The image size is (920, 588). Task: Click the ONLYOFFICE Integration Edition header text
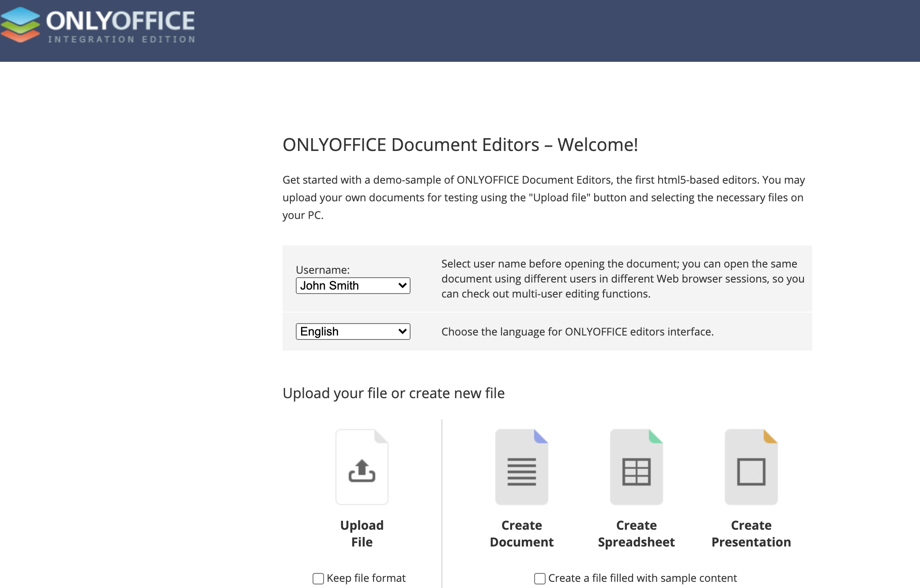tap(120, 24)
